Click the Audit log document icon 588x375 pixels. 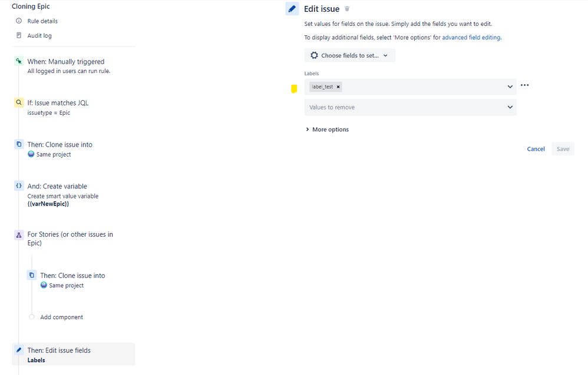(x=19, y=35)
